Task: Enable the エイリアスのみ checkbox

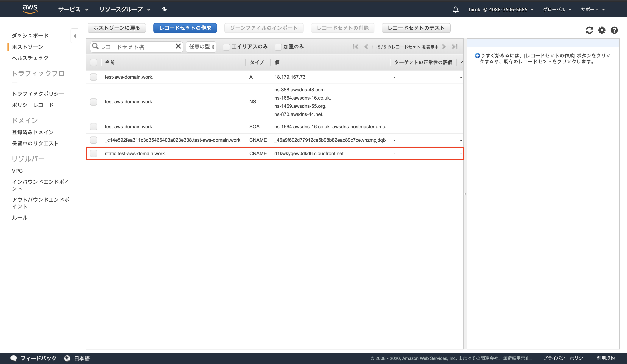Action: [x=226, y=47]
